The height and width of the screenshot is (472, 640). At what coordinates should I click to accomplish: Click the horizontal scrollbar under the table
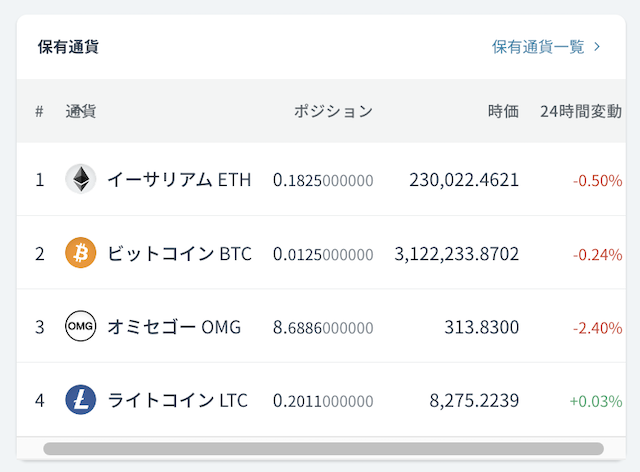pyautogui.click(x=323, y=448)
